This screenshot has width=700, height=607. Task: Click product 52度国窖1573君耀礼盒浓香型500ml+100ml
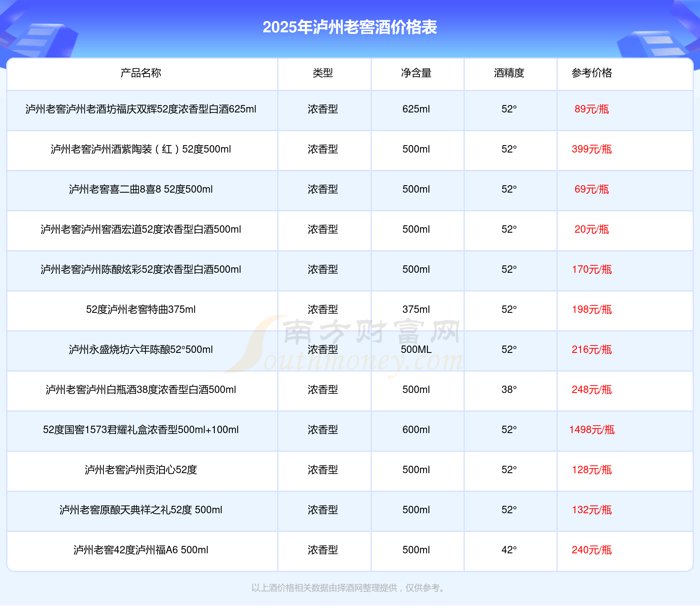(x=141, y=430)
